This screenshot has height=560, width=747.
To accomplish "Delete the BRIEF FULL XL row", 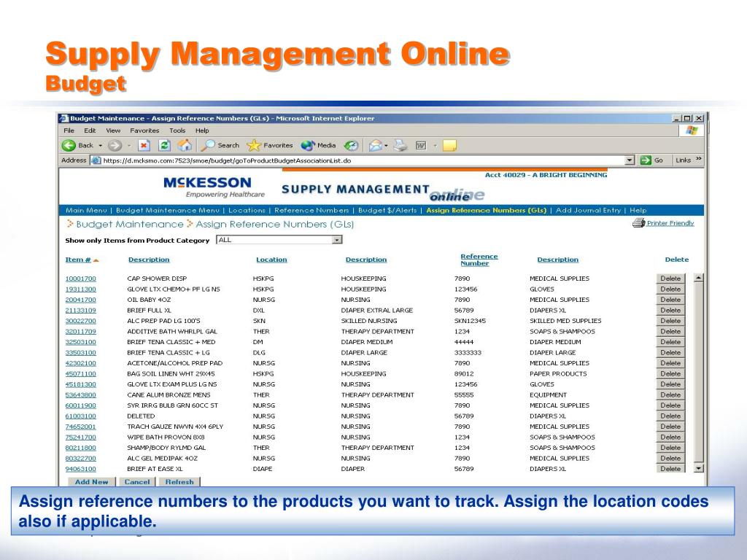I will click(x=670, y=311).
